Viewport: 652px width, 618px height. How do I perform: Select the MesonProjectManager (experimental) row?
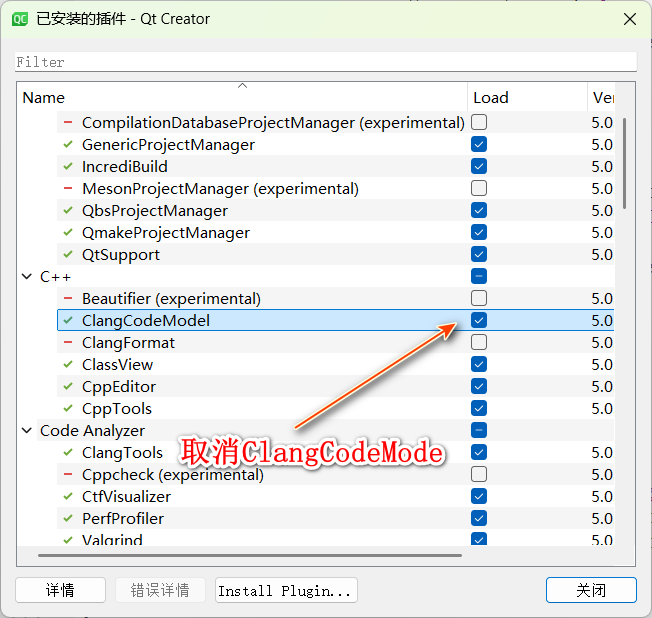tap(336, 188)
